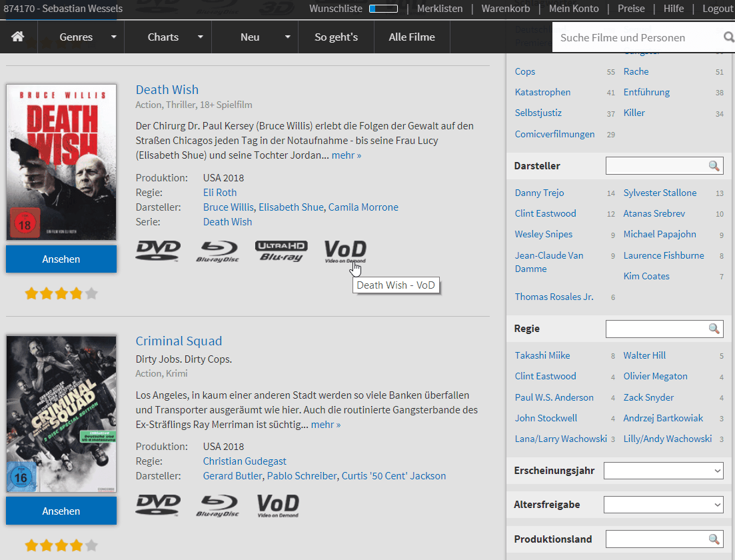Open Merklisten in the top bar
Viewport: 735px width, 560px height.
(440, 9)
